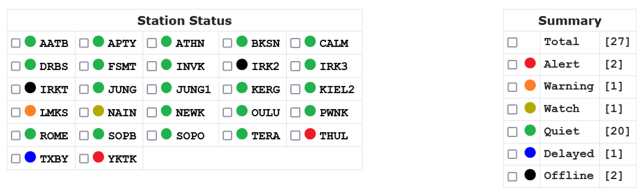The height and width of the screenshot is (195, 644).
Task: Click the olive watch dot for NAIN
Action: [98, 111]
